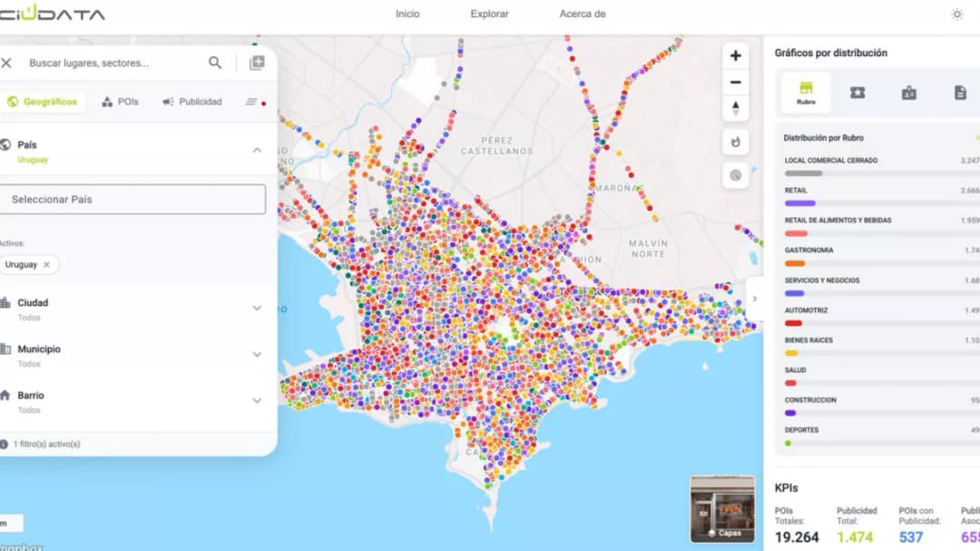The width and height of the screenshot is (980, 551).
Task: Open the active filters list icon
Action: point(251,102)
